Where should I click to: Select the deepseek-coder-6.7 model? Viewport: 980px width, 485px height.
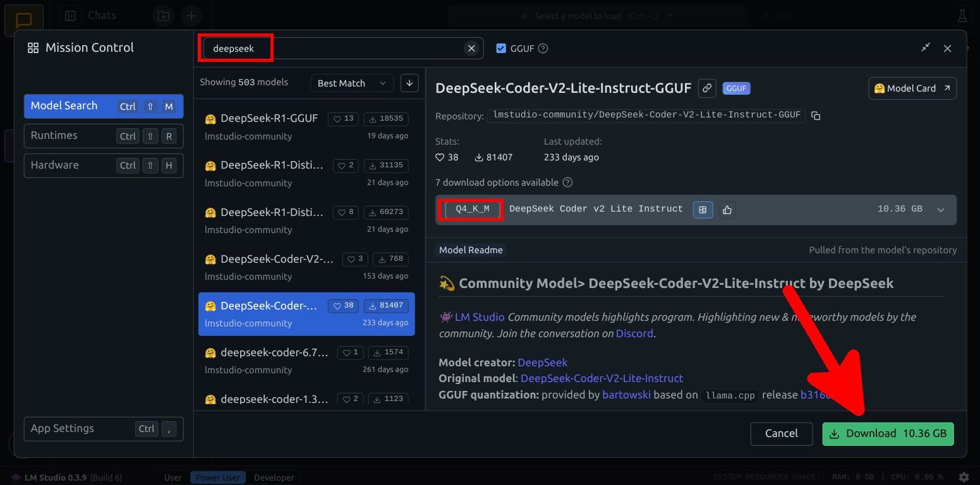tap(306, 360)
